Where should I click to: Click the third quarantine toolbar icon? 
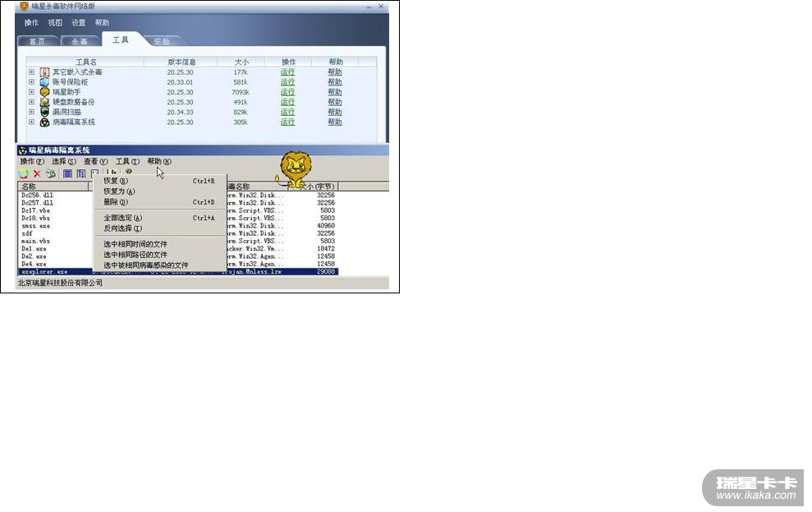[50, 173]
